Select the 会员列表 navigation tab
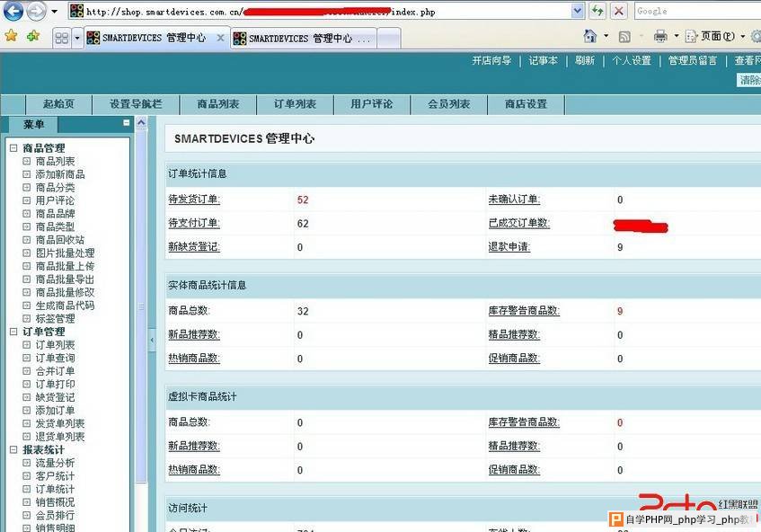Viewport: 761px width, 532px height. click(x=449, y=104)
